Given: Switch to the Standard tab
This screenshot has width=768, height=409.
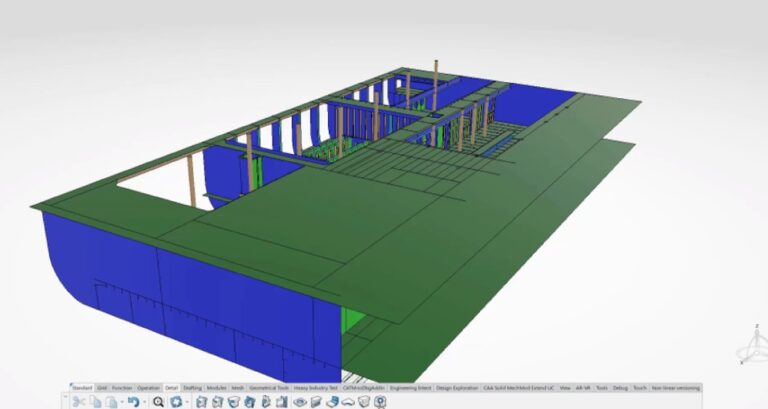Looking at the screenshot, I should [x=82, y=387].
